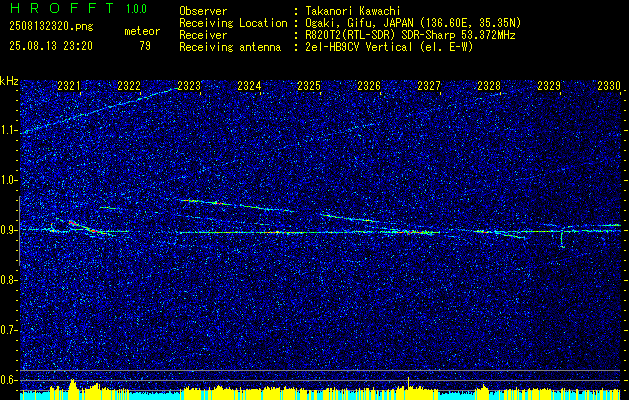Select the meteor count value 79

(145, 46)
